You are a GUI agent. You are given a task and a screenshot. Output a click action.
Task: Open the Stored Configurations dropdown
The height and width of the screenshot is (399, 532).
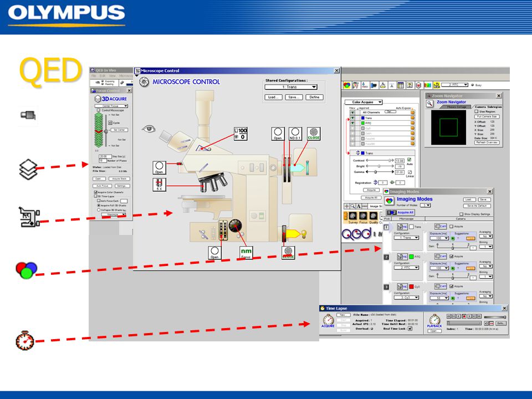pyautogui.click(x=291, y=87)
